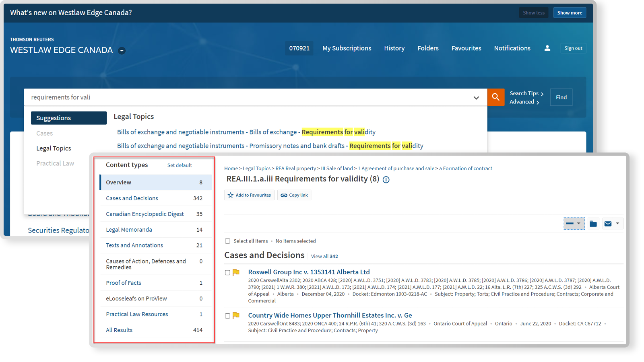Screen dimensions: 644x362
Task: Select Texts and Annotations content type
Action: click(156, 245)
